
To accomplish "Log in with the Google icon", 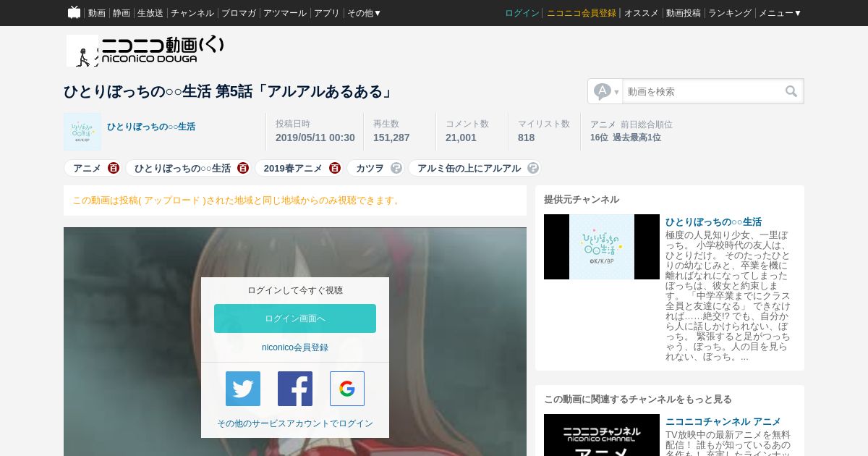I will click(x=347, y=389).
